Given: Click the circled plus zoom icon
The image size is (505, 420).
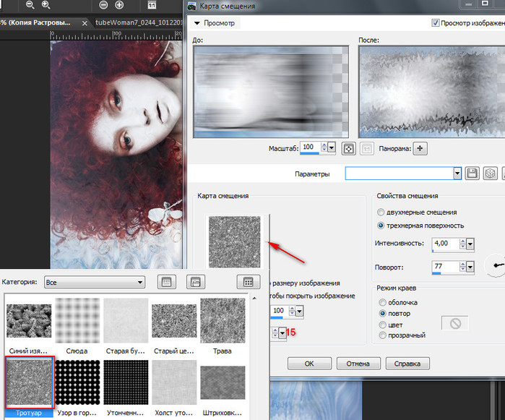Looking at the screenshot, I should click(x=119, y=5).
